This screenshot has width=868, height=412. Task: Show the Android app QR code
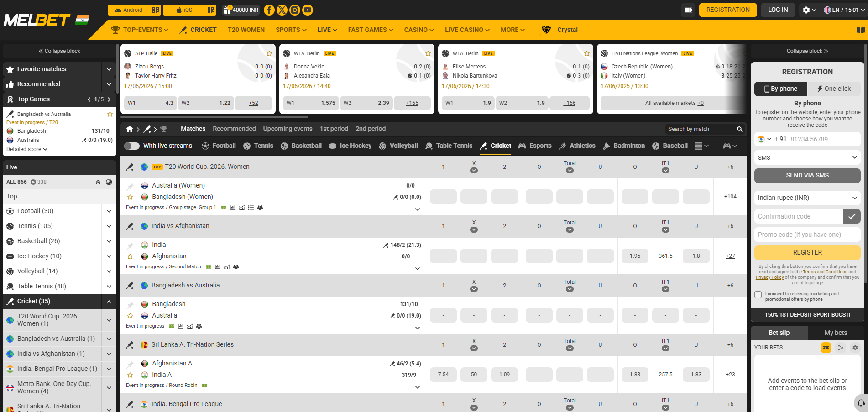click(x=156, y=10)
